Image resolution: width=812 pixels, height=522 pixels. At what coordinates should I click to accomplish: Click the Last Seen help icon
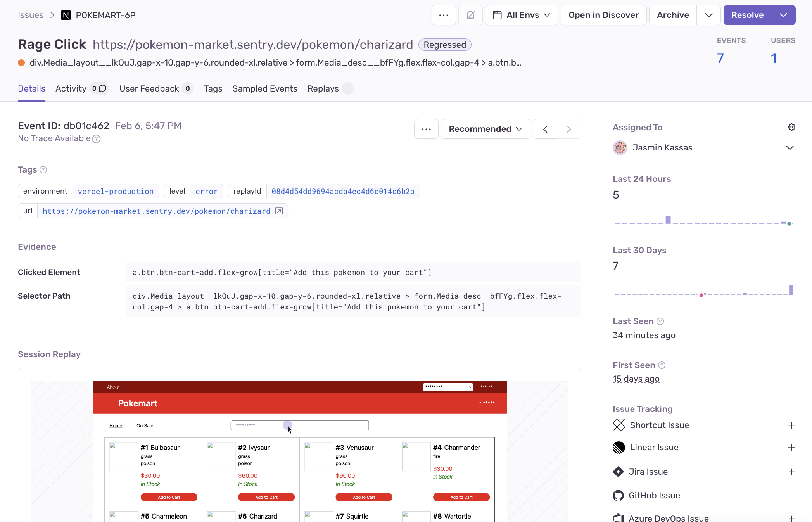coord(660,321)
